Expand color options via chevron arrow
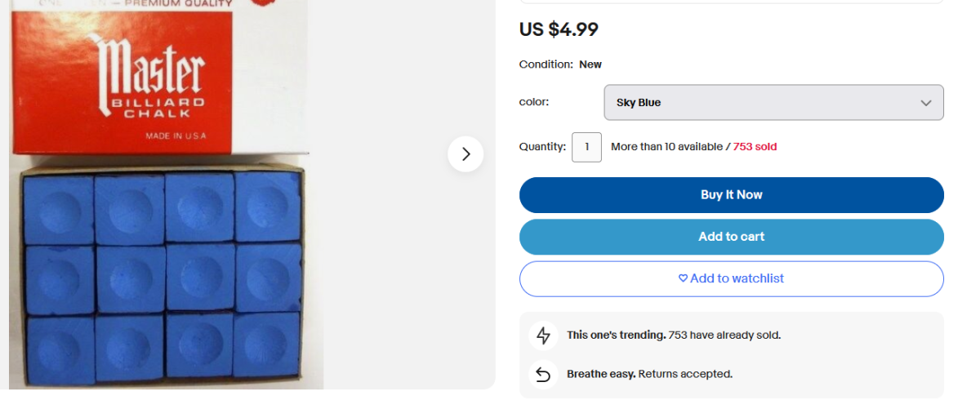The image size is (980, 400). 925,103
